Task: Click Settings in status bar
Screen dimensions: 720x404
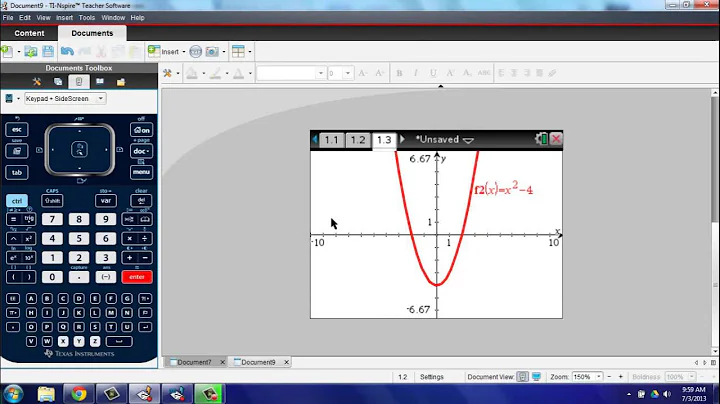Action: tap(432, 377)
